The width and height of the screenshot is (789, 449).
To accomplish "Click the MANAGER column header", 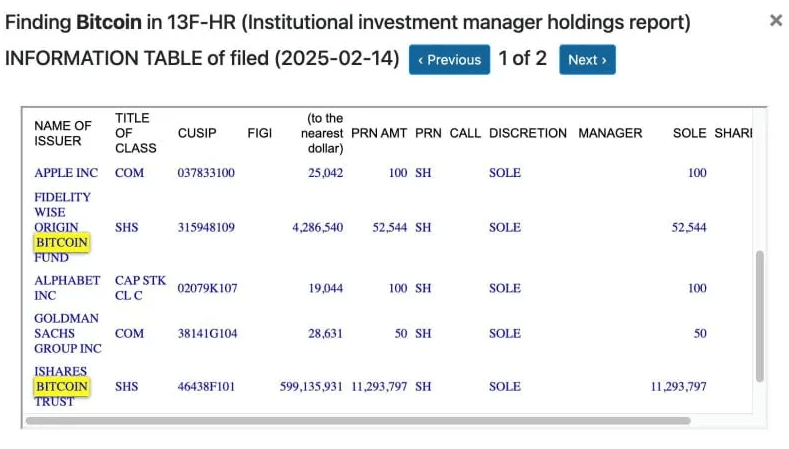I will tap(610, 133).
